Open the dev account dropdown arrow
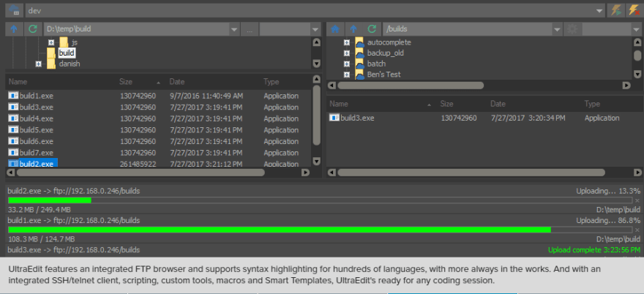The height and width of the screenshot is (294, 644). [599, 11]
